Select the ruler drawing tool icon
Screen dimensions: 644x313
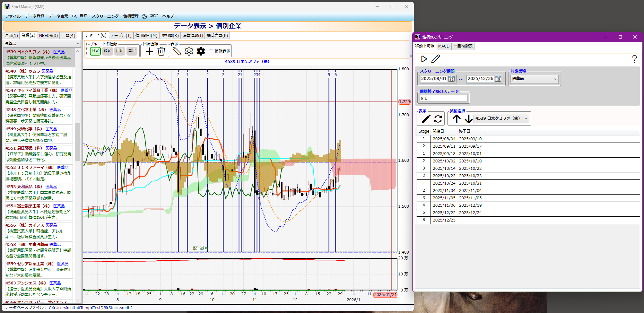(177, 51)
